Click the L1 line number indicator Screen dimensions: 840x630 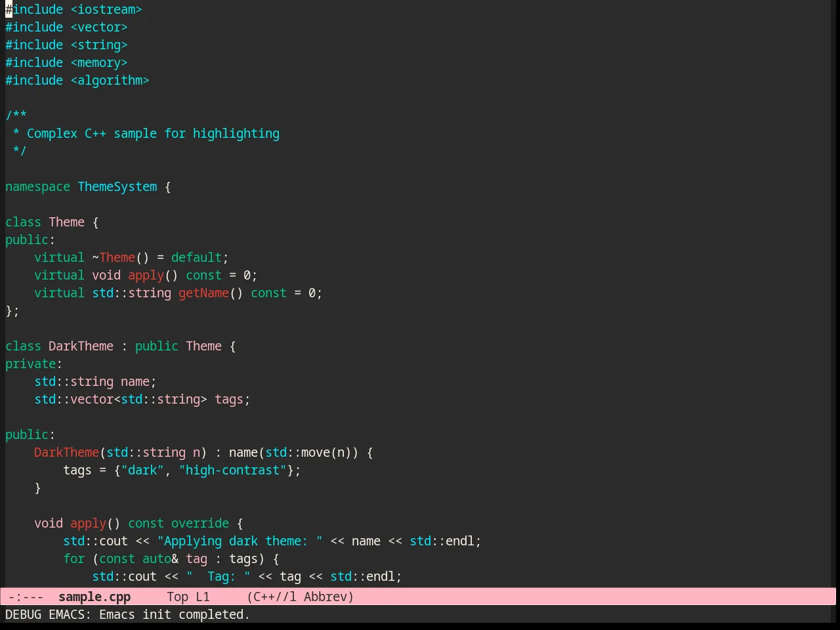tap(203, 597)
